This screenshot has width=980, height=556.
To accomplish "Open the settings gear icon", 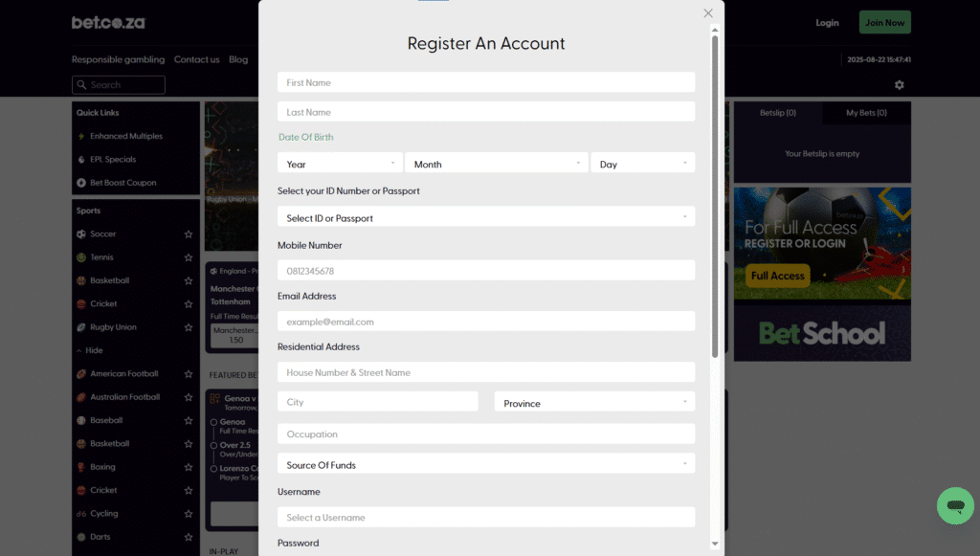I will point(900,85).
